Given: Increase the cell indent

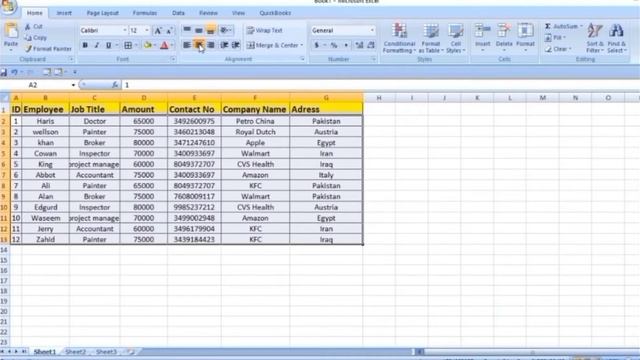Looking at the screenshot, I should click(236, 45).
